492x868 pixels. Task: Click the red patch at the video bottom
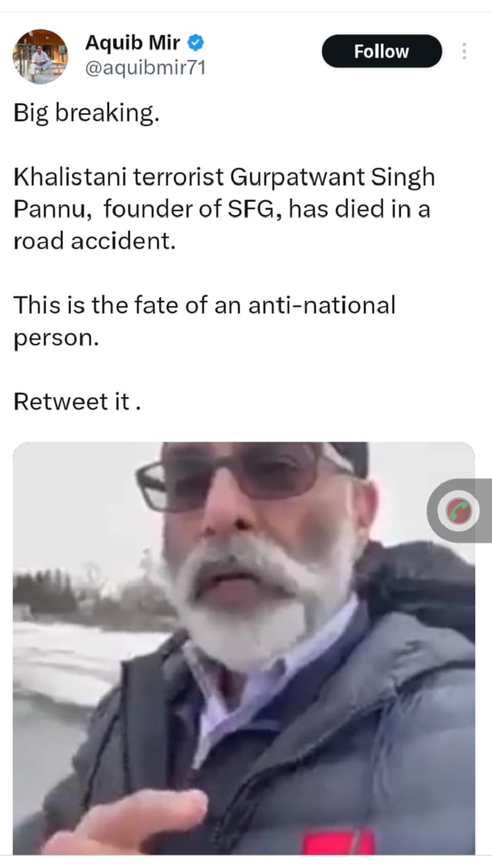pyautogui.click(x=337, y=843)
